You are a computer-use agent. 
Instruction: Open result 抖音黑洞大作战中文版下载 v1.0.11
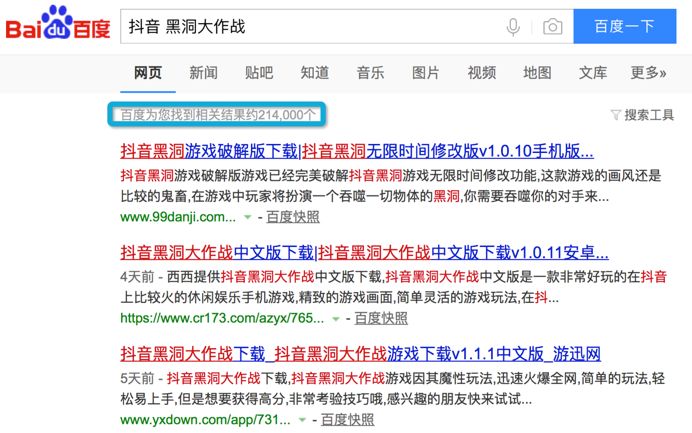(365, 252)
